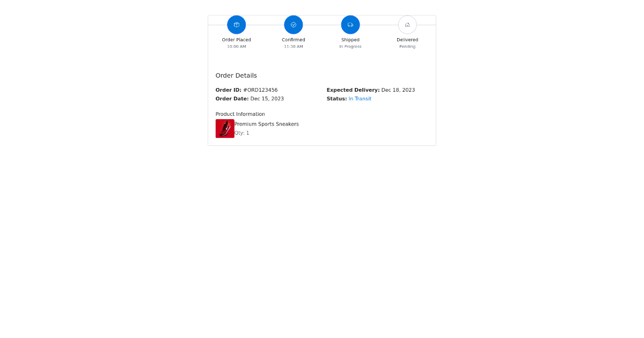
Task: Select the Confirmed checkmark icon
Action: point(293,25)
